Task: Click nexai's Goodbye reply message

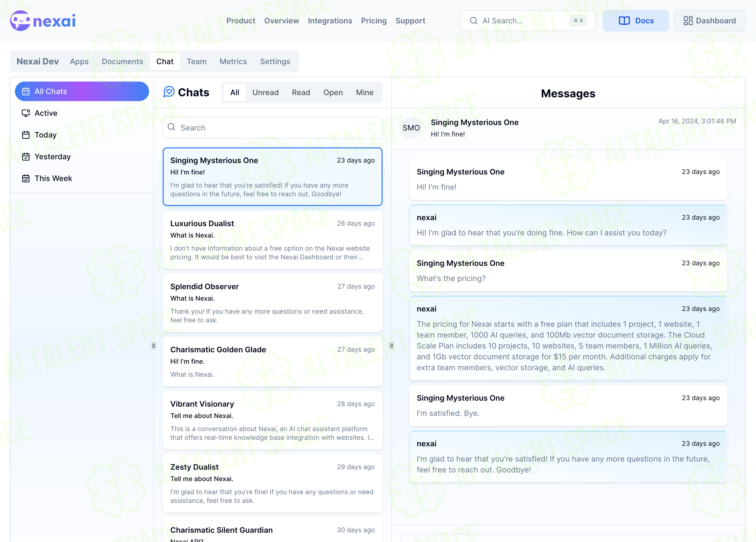Action: tap(568, 456)
